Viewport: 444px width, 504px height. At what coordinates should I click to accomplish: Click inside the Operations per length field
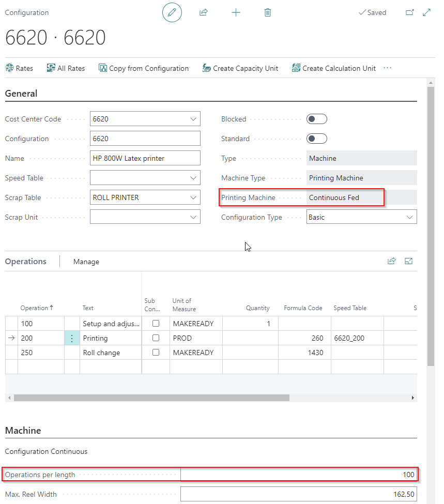(300, 474)
